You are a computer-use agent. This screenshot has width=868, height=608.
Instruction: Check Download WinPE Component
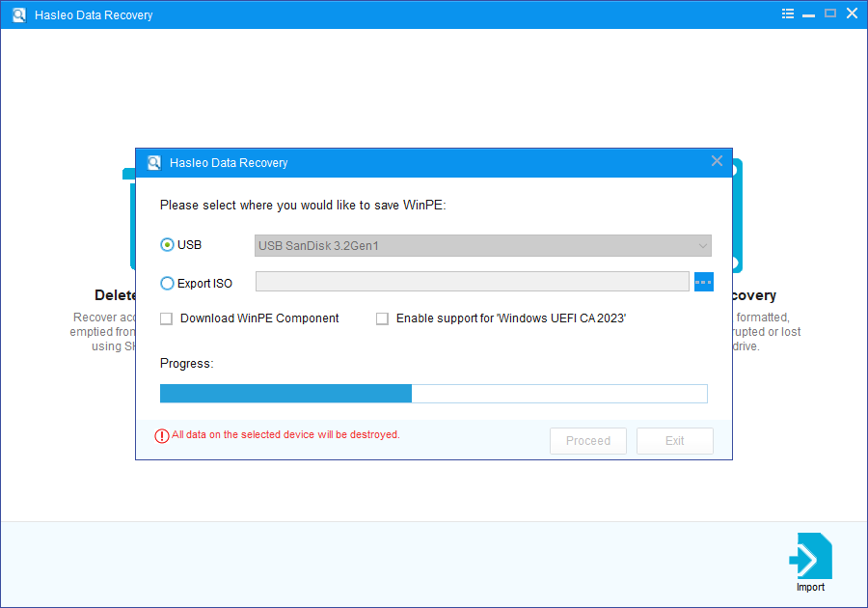(165, 318)
